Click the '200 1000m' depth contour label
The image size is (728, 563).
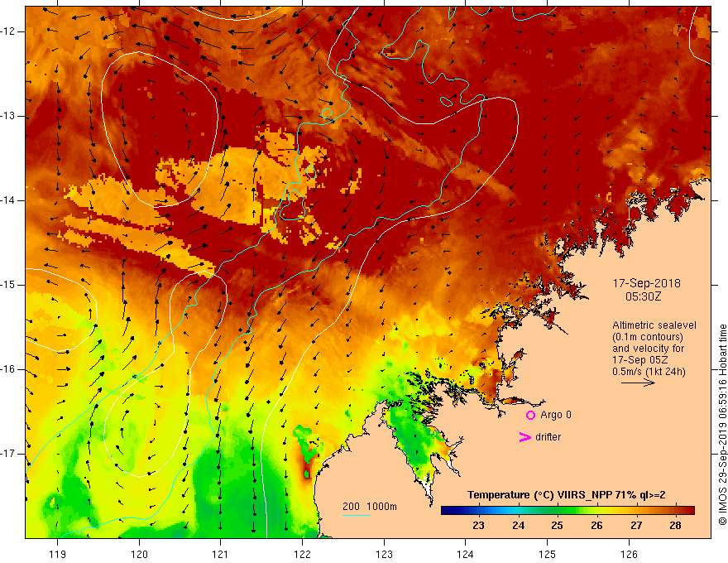tap(370, 507)
